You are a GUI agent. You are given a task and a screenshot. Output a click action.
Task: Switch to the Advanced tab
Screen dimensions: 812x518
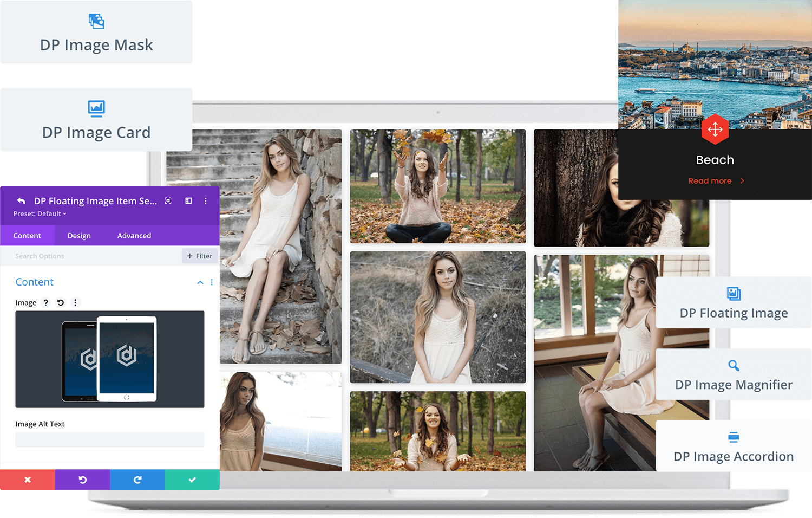134,236
